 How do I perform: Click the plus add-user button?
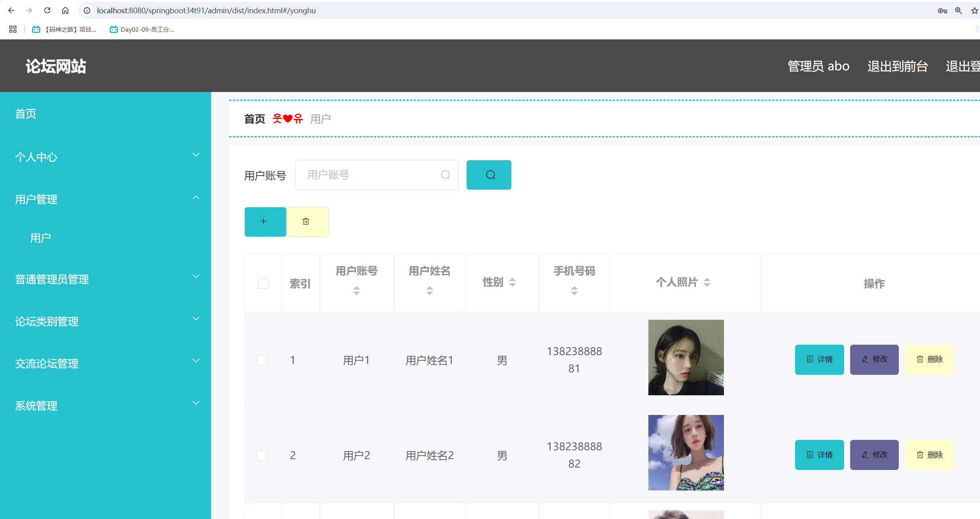click(265, 222)
